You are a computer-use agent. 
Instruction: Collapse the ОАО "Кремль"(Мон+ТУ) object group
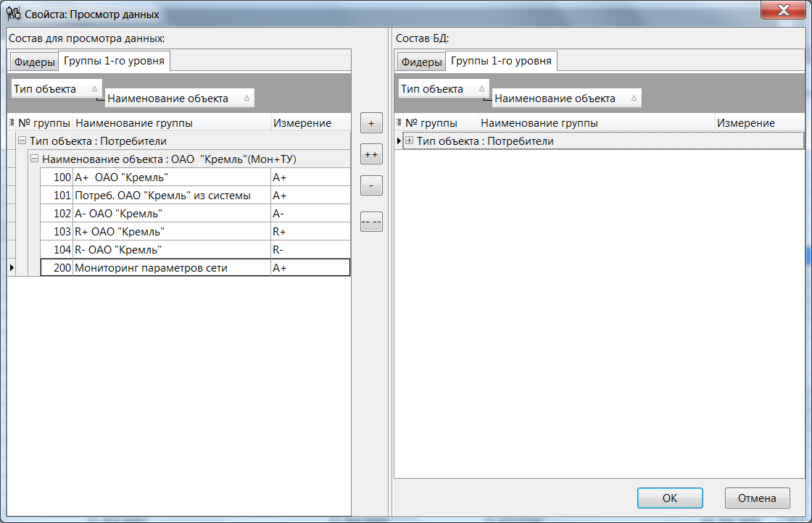click(34, 159)
